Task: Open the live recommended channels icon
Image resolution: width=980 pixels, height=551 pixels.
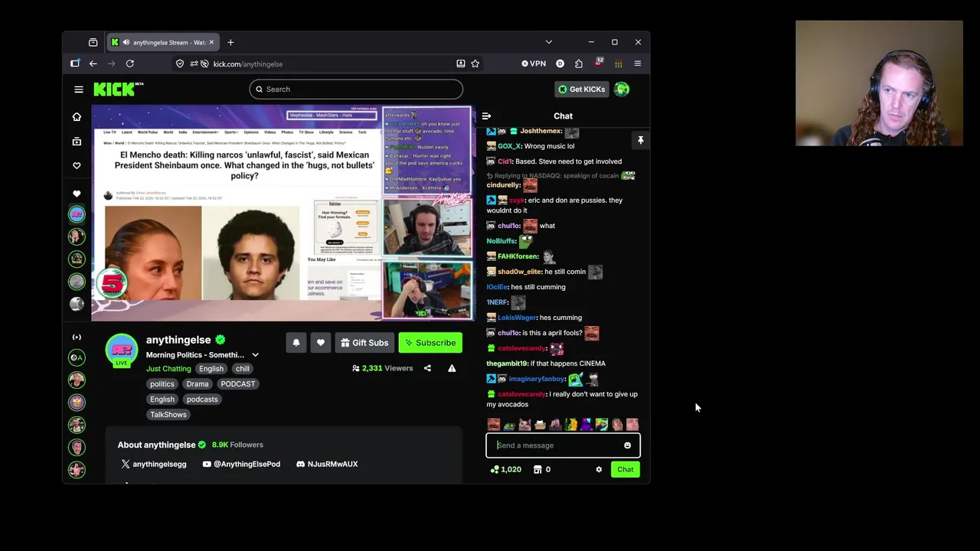Action: 77,337
